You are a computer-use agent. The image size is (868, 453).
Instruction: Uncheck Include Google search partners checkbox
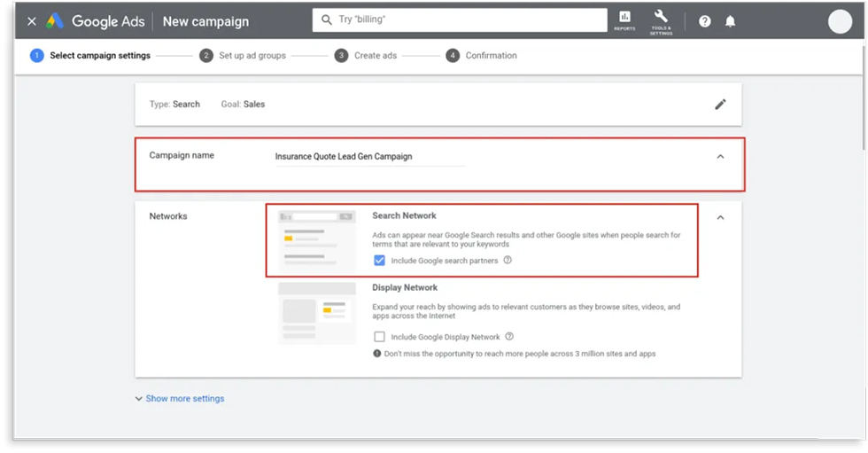pos(380,261)
